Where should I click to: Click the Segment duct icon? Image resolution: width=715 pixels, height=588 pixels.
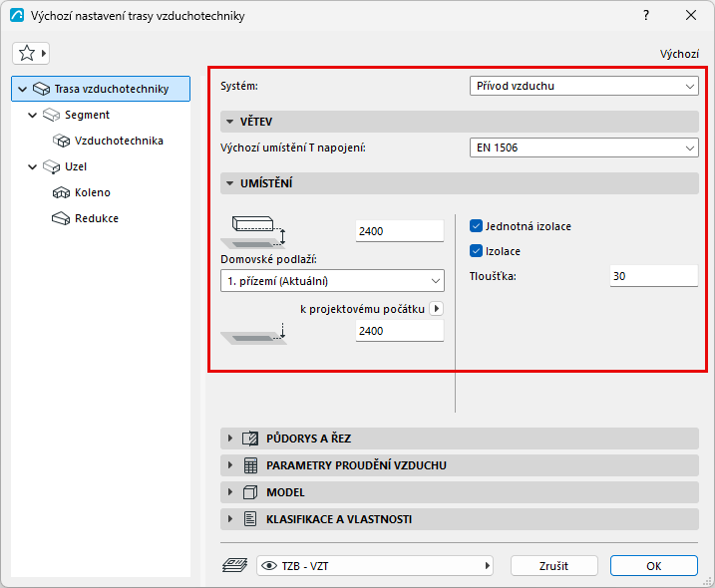click(x=51, y=115)
